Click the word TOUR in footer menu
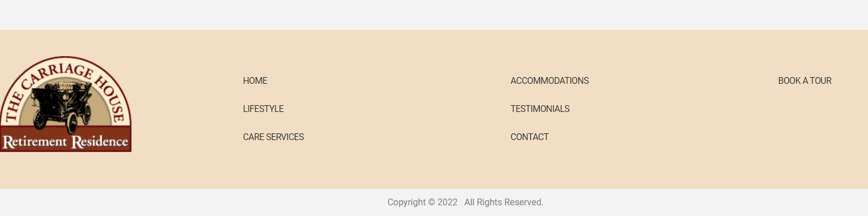This screenshot has width=868, height=216. 820,81
